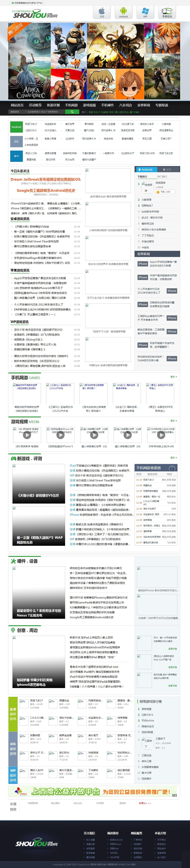The image size is (190, 868).
Task: Open 八卦周边 in the navigation bar
Action: pyautogui.click(x=125, y=105)
